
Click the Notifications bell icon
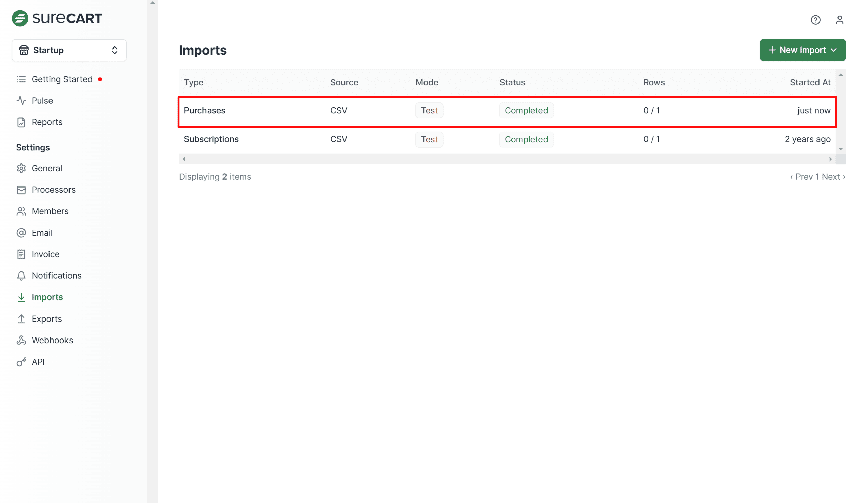point(21,276)
